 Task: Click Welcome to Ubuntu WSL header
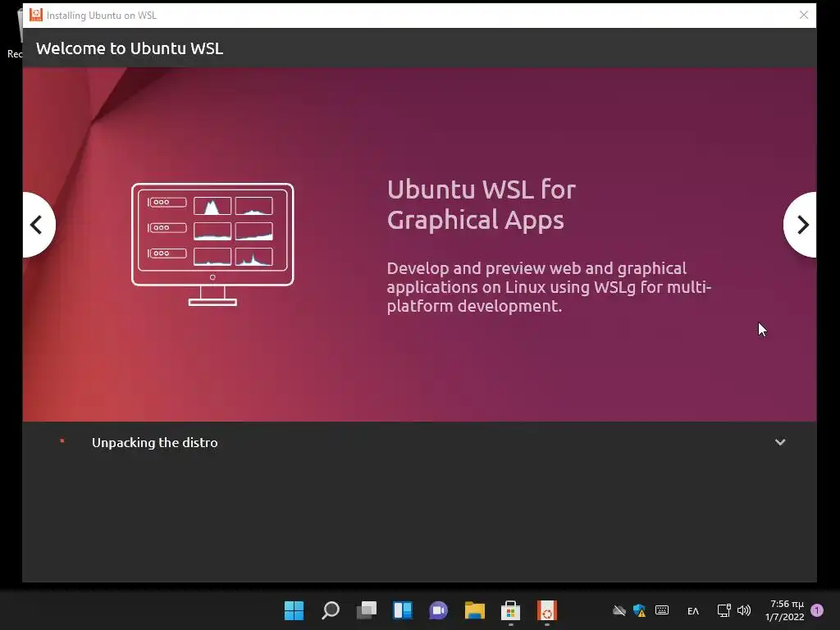click(130, 48)
